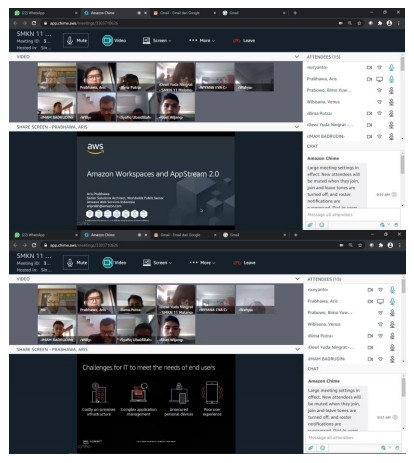The width and height of the screenshot is (414, 463).
Task: Click Wibisana, Venus attendee name in Challenges slide window
Action: 324,324
